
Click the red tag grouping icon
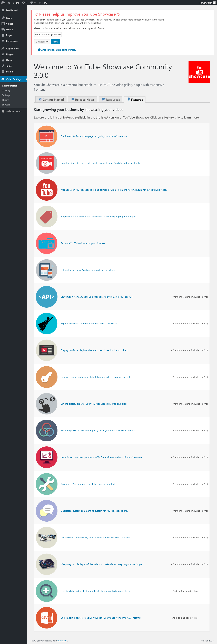(47, 217)
